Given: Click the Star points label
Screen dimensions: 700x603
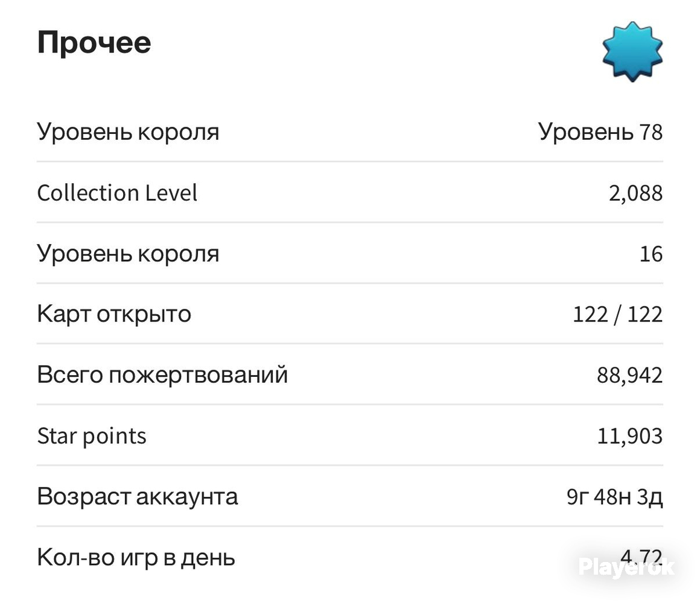Looking at the screenshot, I should pos(92,436).
